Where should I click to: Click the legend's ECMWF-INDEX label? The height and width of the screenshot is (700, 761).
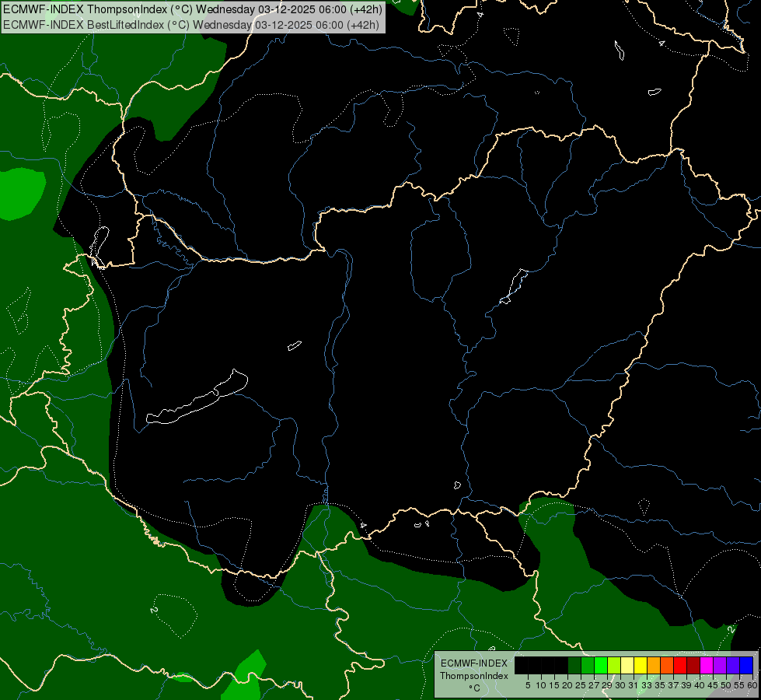pyautogui.click(x=474, y=663)
